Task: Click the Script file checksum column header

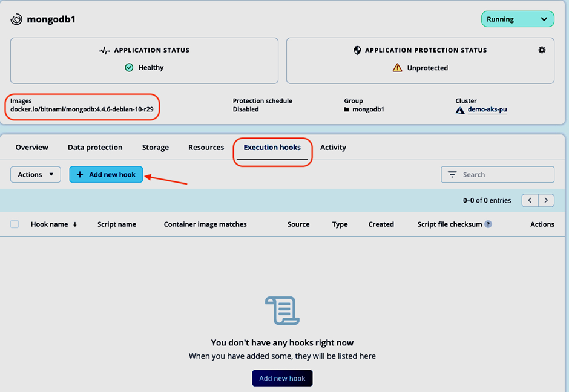Action: click(x=450, y=224)
